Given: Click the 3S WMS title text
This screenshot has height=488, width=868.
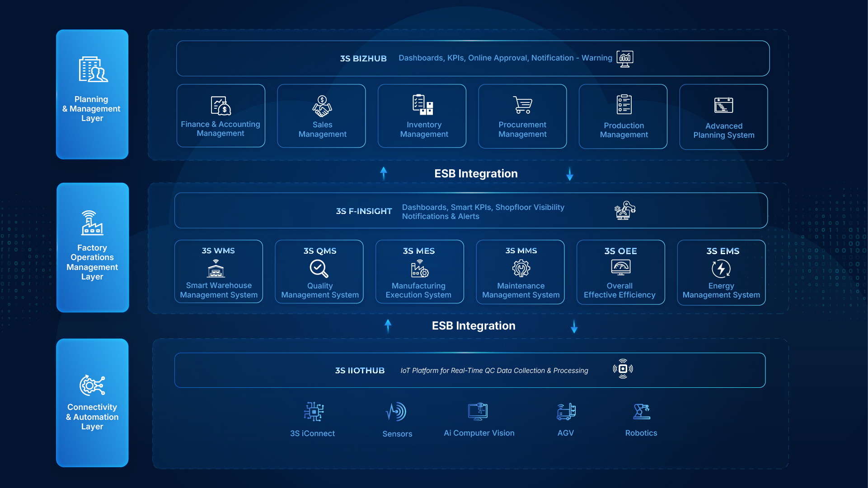Looking at the screenshot, I should (218, 251).
